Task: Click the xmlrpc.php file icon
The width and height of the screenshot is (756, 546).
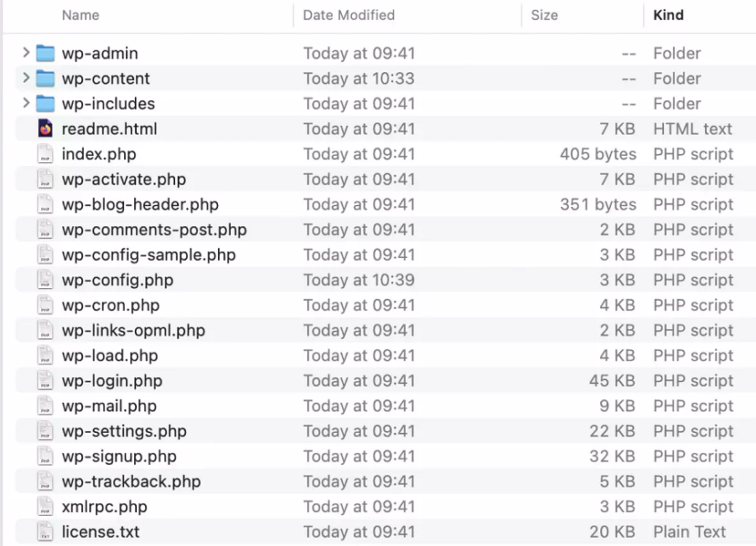Action: 46,507
